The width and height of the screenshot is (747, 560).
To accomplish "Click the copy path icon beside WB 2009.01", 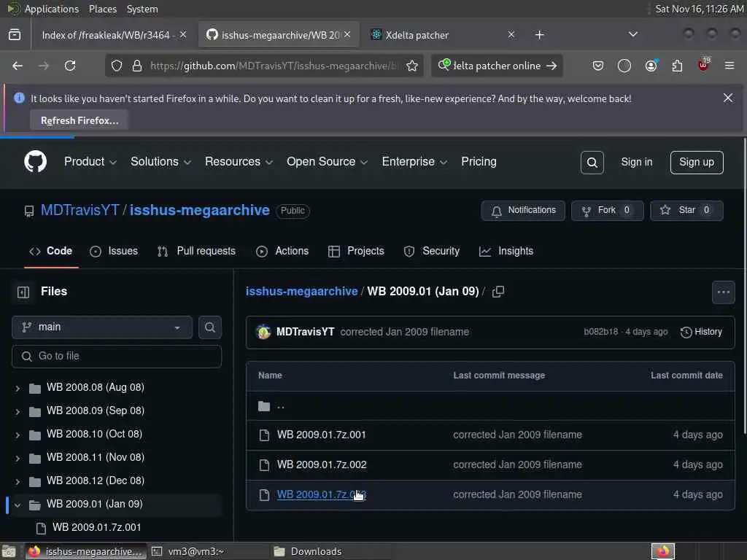I will click(x=498, y=292).
